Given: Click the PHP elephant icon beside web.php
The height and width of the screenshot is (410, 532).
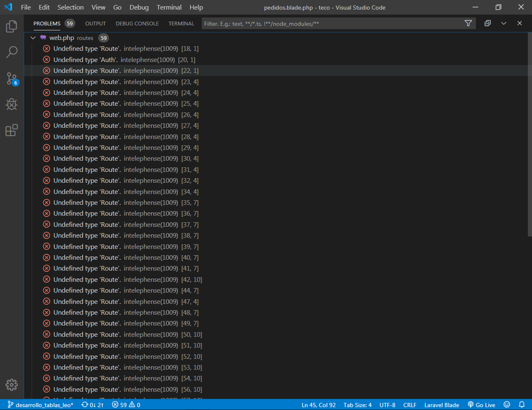Looking at the screenshot, I should 43,38.
